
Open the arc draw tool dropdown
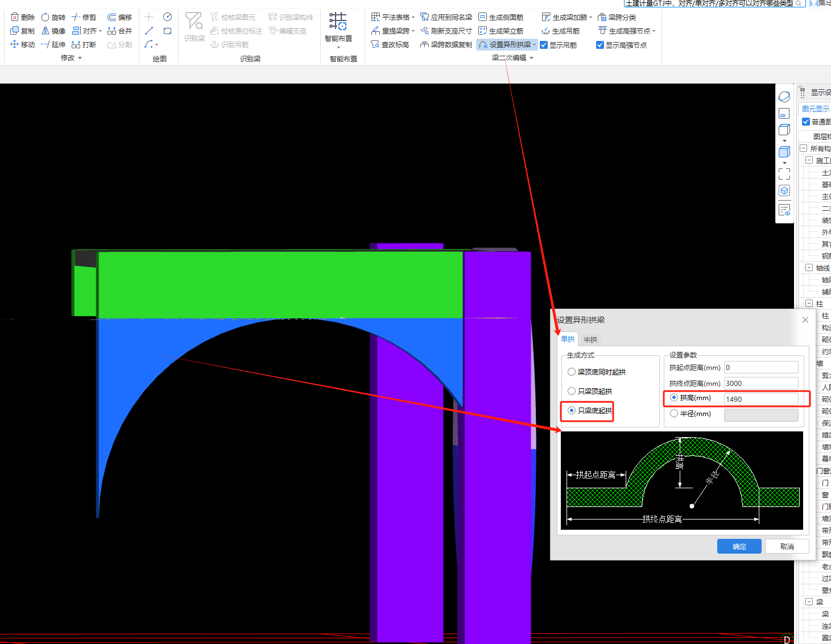(157, 45)
